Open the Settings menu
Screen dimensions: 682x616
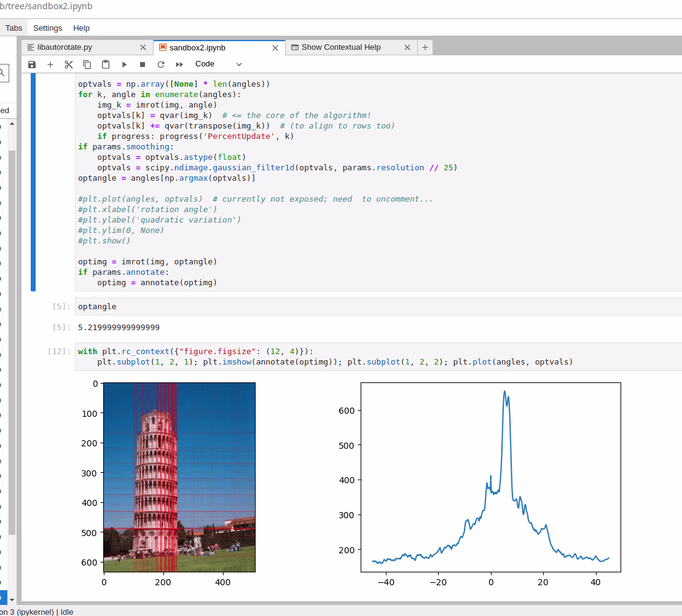(x=47, y=28)
